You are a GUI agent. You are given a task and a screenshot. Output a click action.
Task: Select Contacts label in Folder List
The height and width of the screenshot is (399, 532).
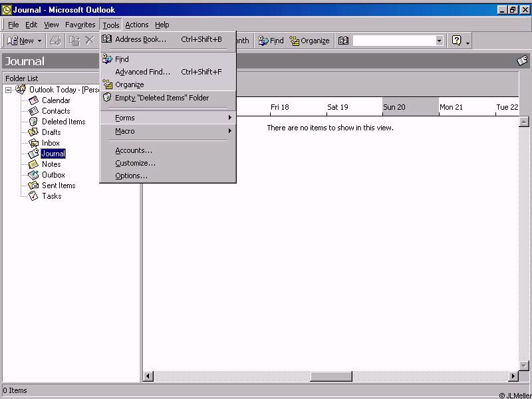point(56,111)
